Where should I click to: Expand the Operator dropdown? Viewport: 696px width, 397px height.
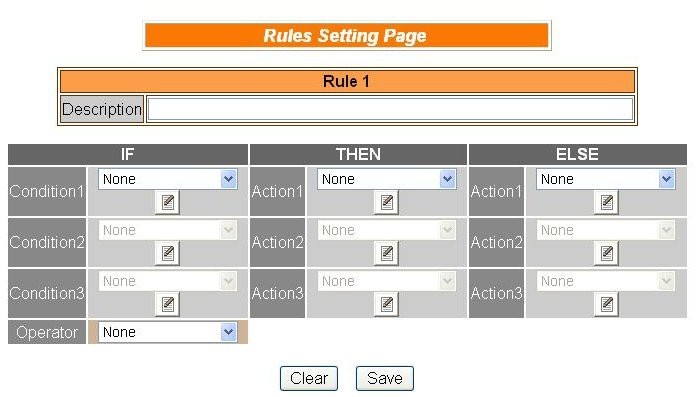[168, 332]
